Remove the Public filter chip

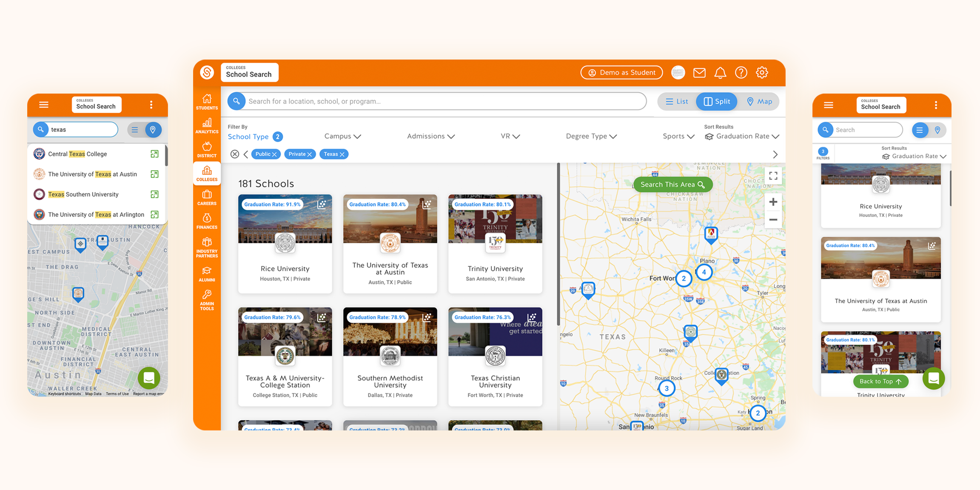[x=275, y=154]
